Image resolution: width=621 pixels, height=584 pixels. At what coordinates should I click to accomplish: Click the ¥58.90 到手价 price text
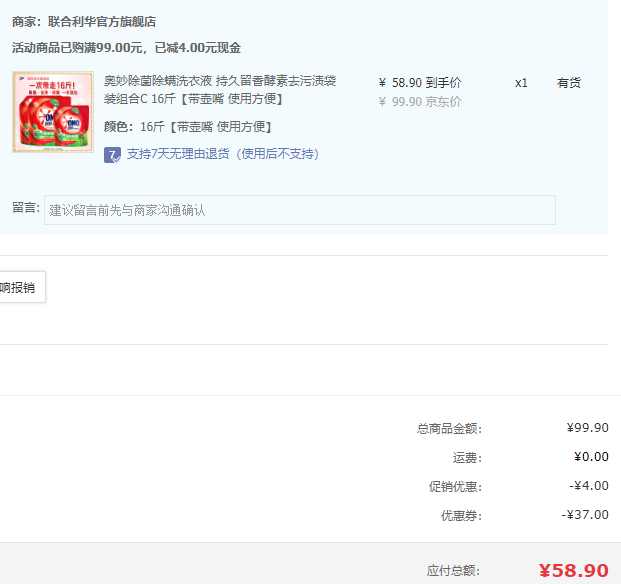[x=420, y=83]
